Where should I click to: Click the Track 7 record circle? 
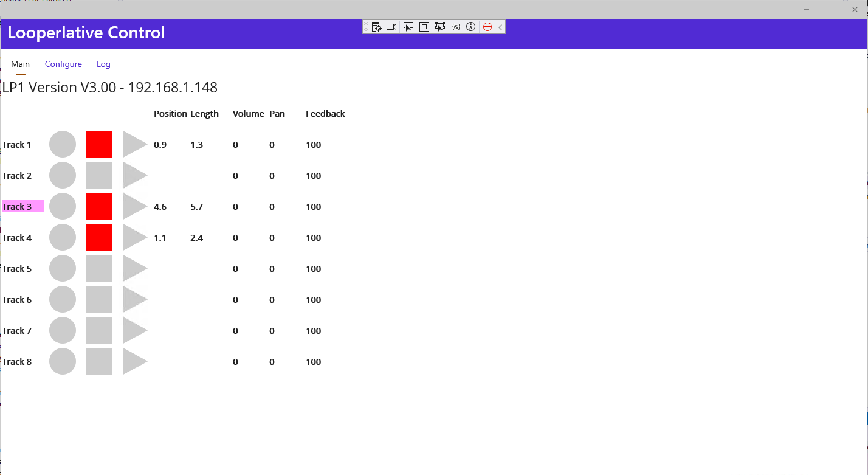pyautogui.click(x=63, y=330)
